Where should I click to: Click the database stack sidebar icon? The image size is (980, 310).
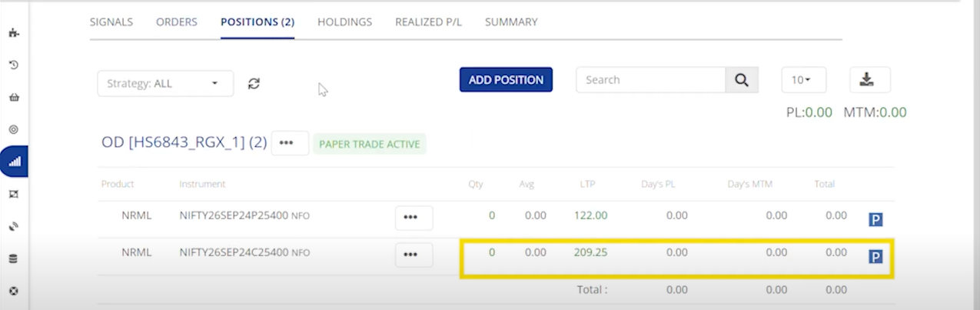pyautogui.click(x=13, y=259)
